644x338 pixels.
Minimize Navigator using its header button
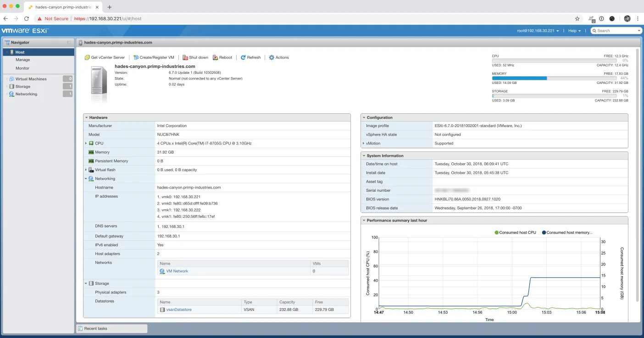(69, 42)
